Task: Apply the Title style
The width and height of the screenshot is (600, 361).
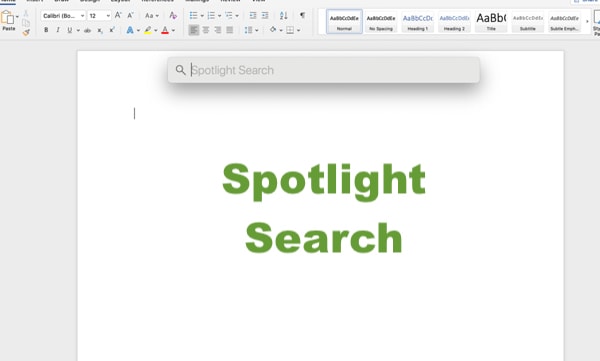Action: (491, 21)
